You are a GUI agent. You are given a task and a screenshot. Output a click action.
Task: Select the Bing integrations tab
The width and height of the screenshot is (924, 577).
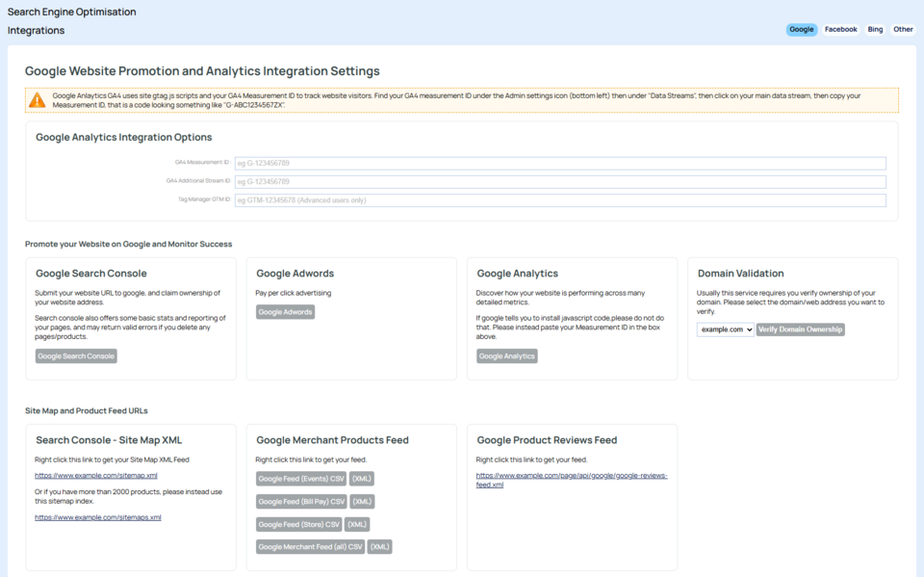pyautogui.click(x=875, y=30)
